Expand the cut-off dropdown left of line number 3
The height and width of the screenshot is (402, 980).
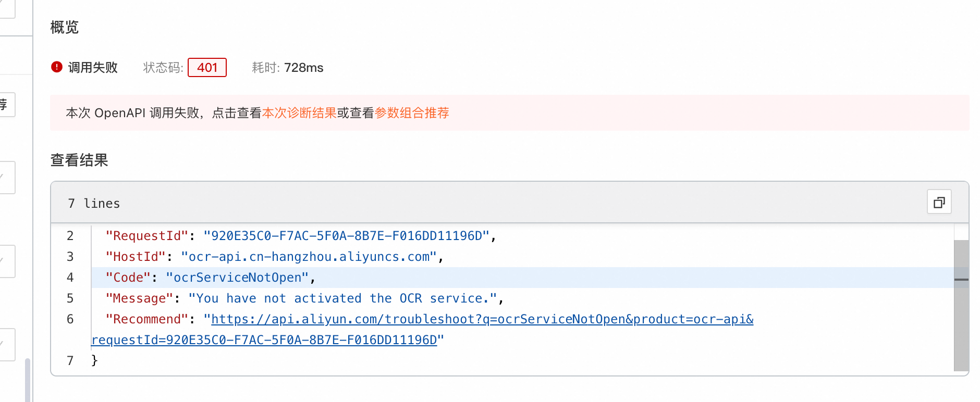coord(6,261)
